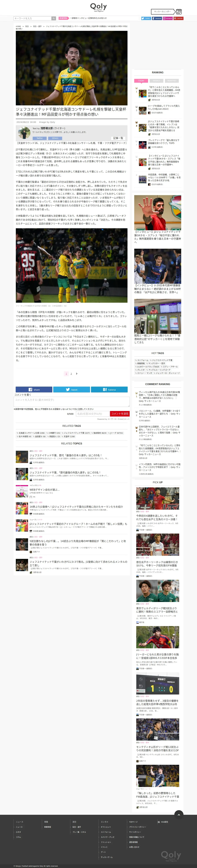Image resolution: width=197 pixels, height=868 pixels.
Task: Click the author's Twitter button
Action: pos(40,138)
